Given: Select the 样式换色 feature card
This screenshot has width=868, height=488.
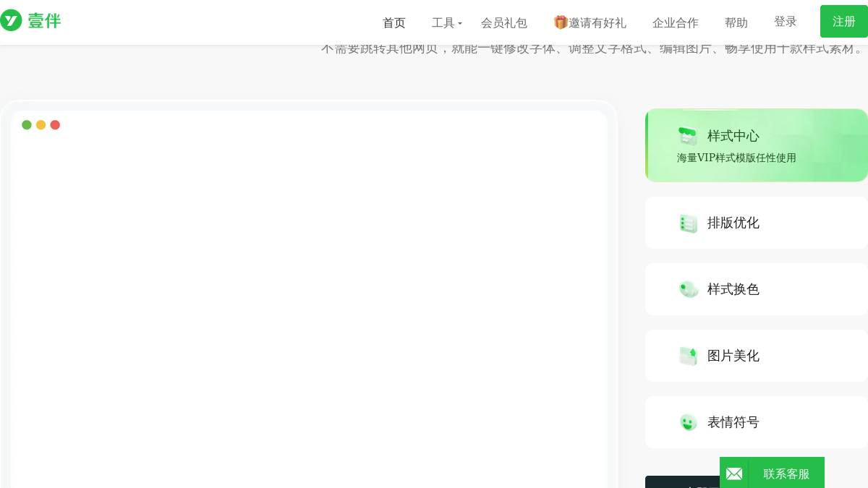Looking at the screenshot, I should tap(757, 289).
